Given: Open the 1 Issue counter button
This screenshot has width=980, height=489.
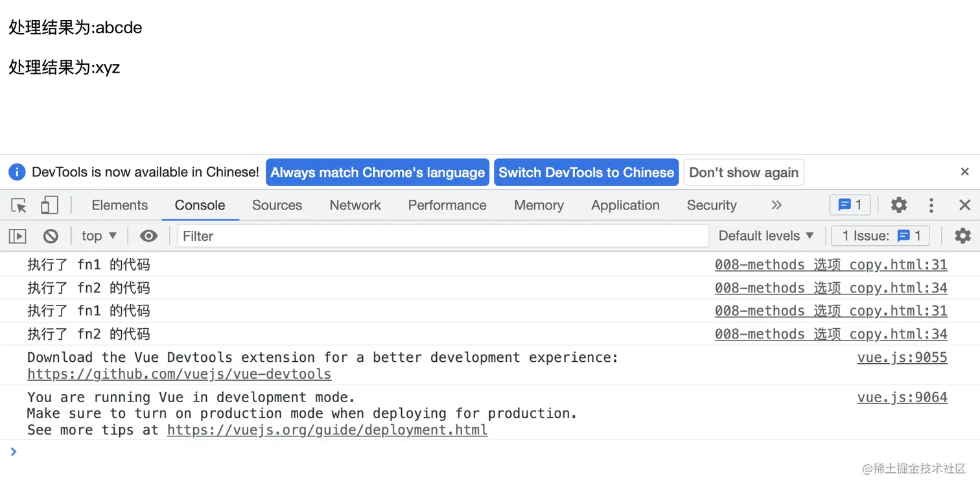Looking at the screenshot, I should pos(880,236).
